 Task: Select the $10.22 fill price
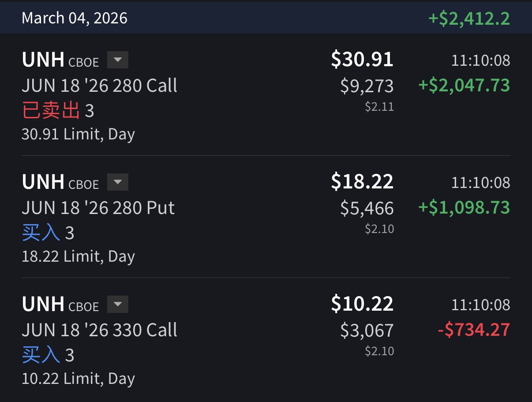pyautogui.click(x=362, y=304)
